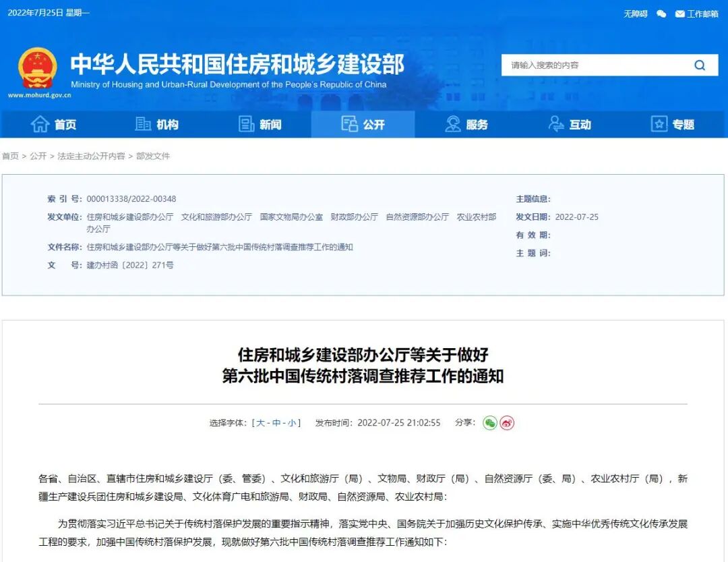Click the person icon beside 服务
This screenshot has height=562, width=728.
click(x=453, y=124)
